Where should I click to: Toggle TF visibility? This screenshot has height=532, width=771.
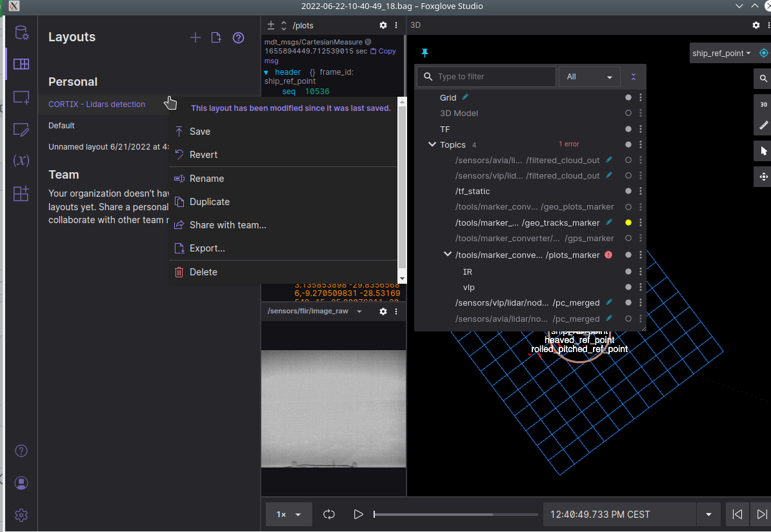pos(628,129)
